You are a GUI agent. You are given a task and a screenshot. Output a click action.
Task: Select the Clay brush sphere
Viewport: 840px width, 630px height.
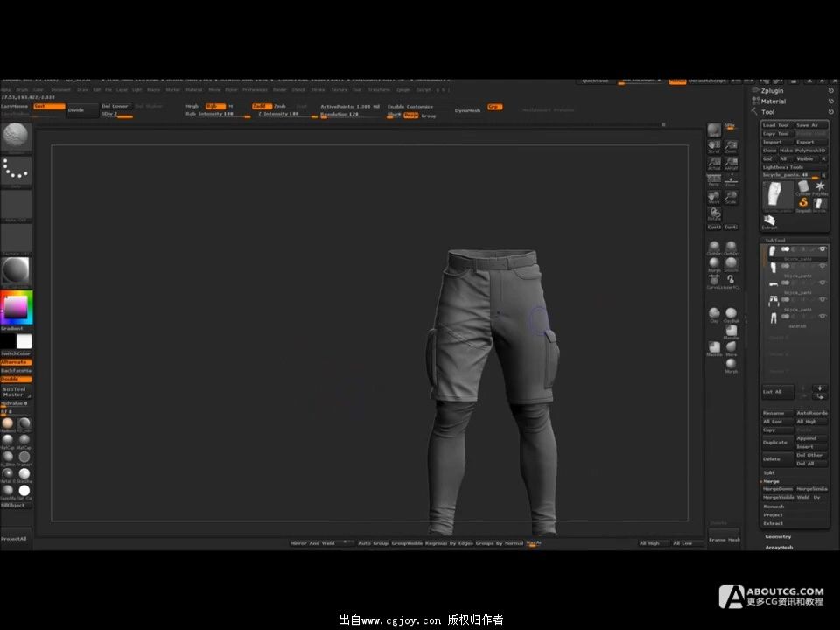(714, 315)
